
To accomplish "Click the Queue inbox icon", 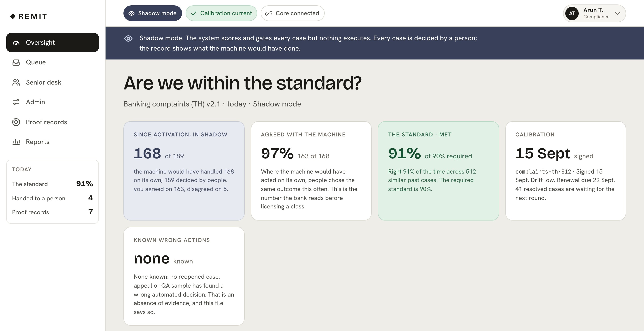I will 16,62.
